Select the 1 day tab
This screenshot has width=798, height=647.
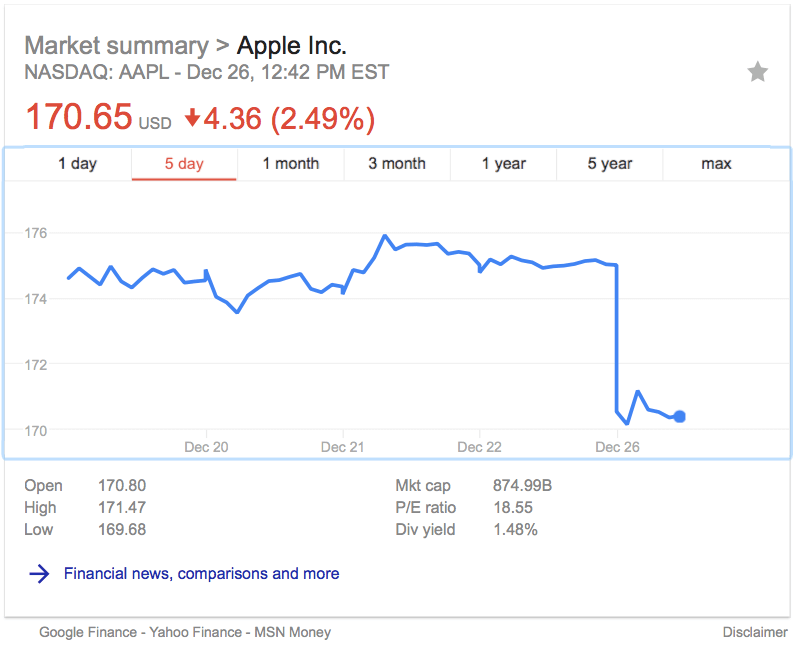pyautogui.click(x=77, y=164)
